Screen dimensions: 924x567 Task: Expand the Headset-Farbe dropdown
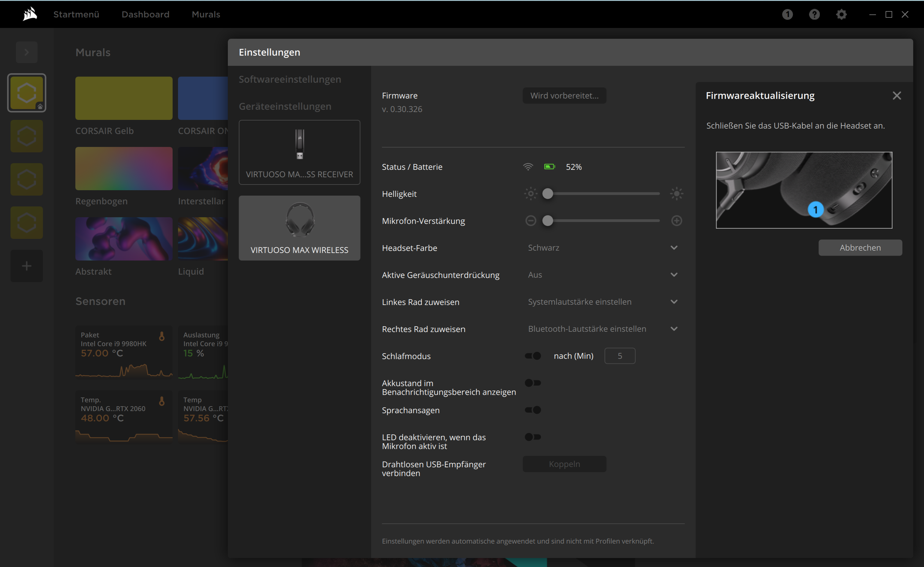point(602,248)
